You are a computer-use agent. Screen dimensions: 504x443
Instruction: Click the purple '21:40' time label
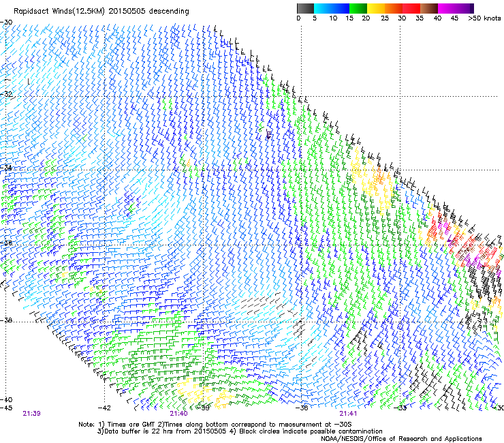[178, 414]
